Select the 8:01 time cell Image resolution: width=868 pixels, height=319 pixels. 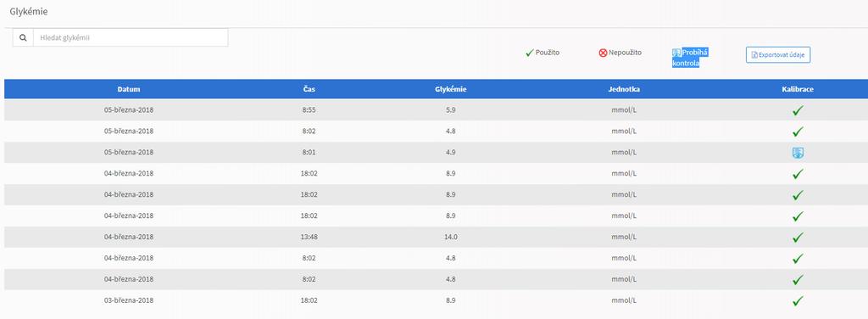tap(309, 153)
